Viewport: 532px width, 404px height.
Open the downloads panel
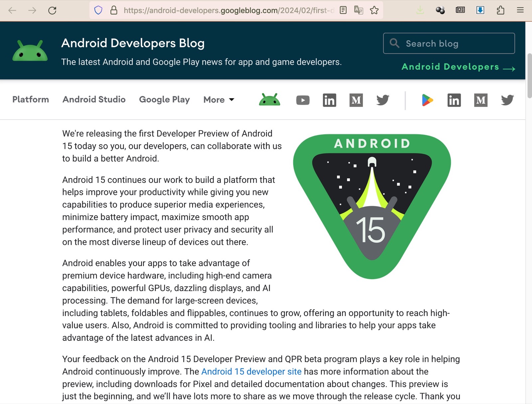point(420,10)
